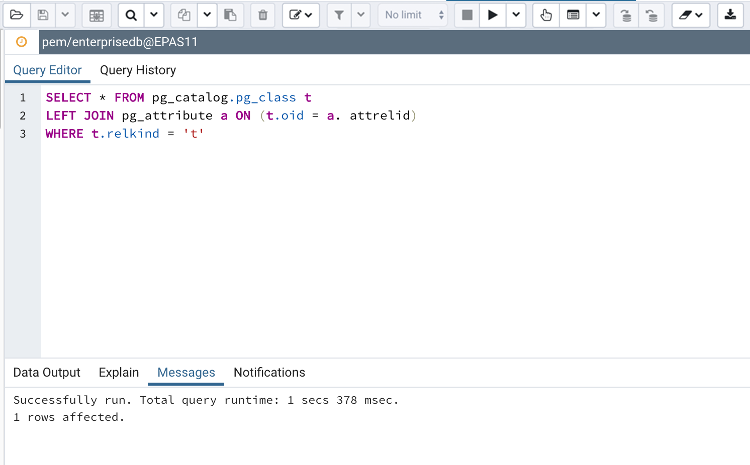The height and width of the screenshot is (465, 750).
Task: Open the Notifications tab
Action: click(269, 373)
